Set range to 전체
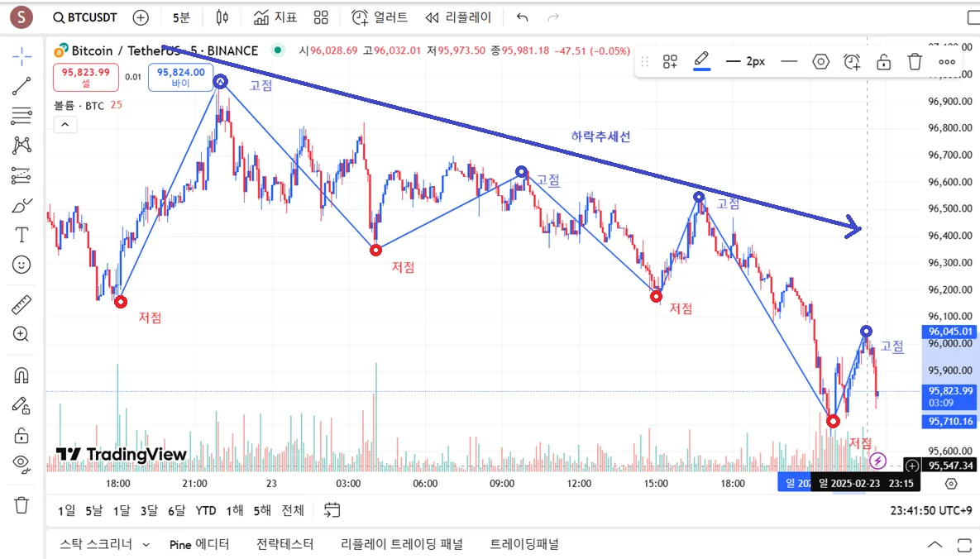 (x=293, y=511)
